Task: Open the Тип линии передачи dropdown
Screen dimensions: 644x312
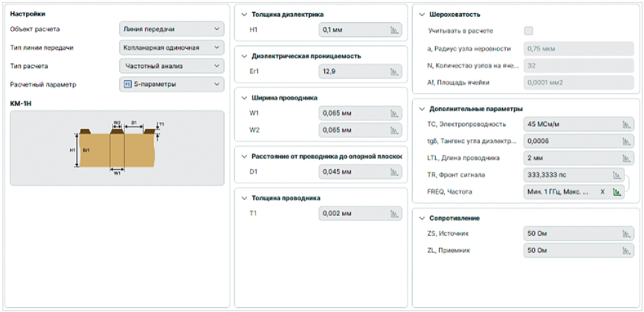Action: tap(172, 48)
